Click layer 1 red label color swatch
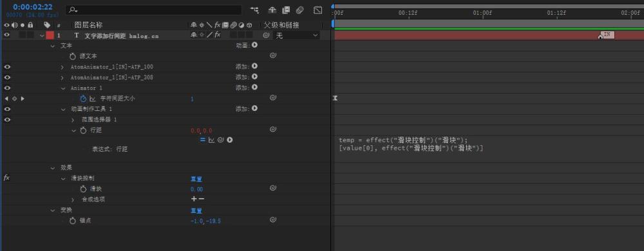644x251 pixels. 50,35
